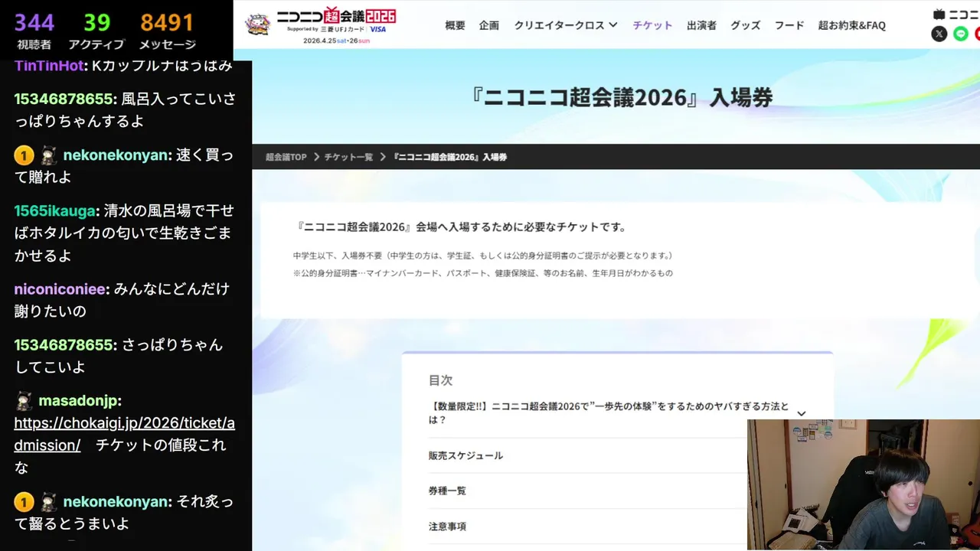
Task: Click the avatar icon beside '速く買って贈れよ'
Action: point(48,155)
